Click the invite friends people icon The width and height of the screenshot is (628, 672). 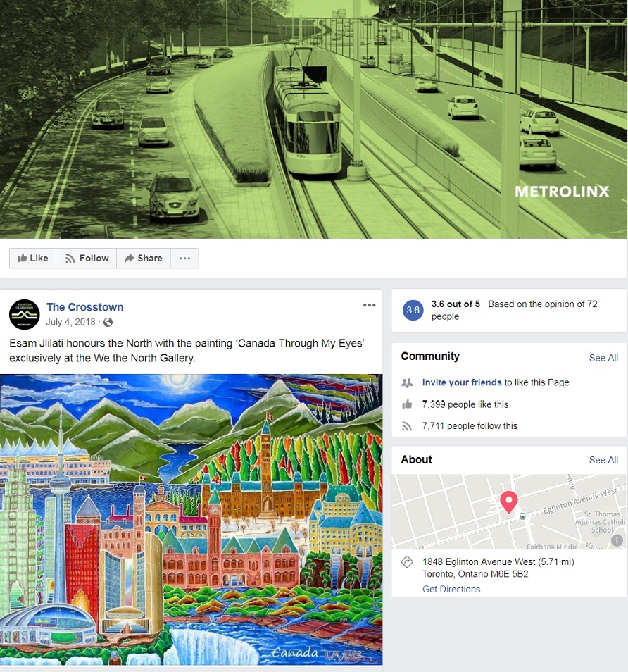[407, 382]
